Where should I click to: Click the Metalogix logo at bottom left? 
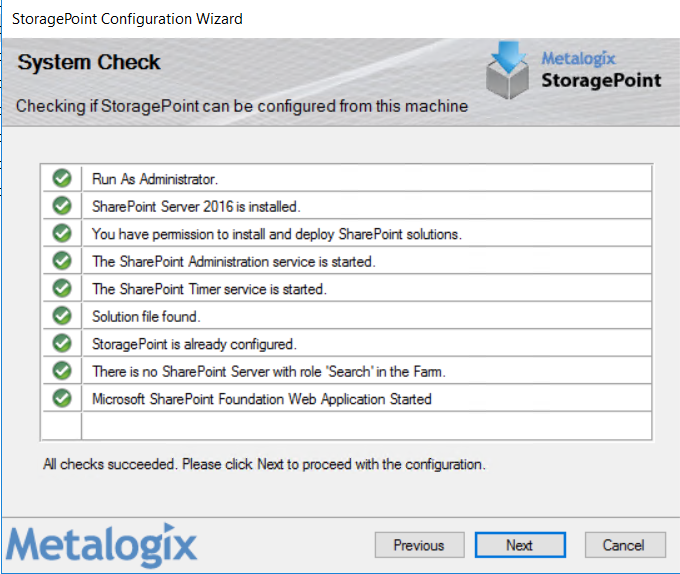point(101,545)
